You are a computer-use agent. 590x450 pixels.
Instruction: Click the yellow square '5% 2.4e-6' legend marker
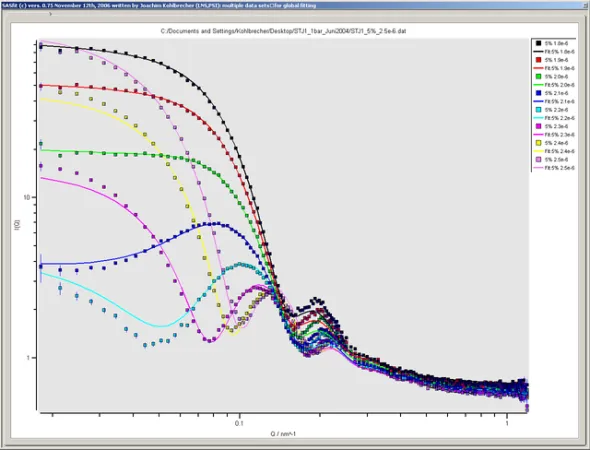click(538, 143)
